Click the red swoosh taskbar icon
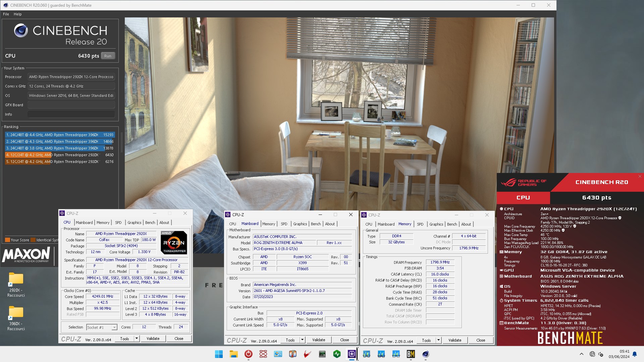This screenshot has height=362, width=644. [307, 354]
